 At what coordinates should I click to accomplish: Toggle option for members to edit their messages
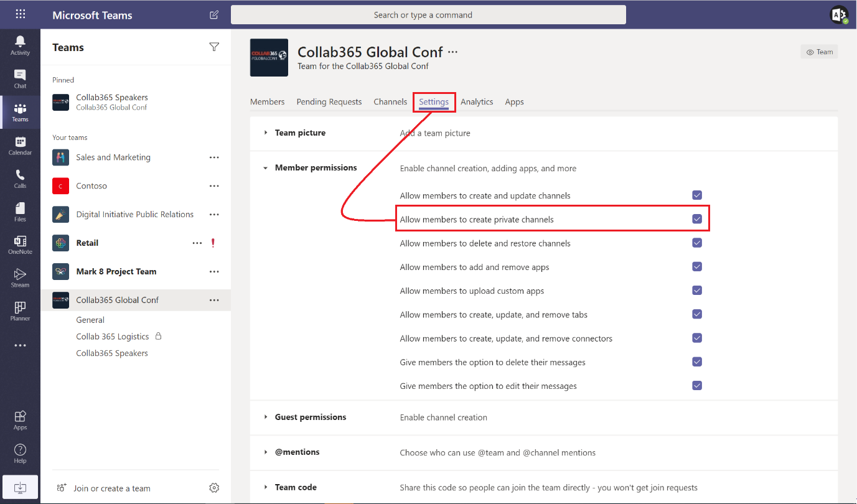(697, 385)
